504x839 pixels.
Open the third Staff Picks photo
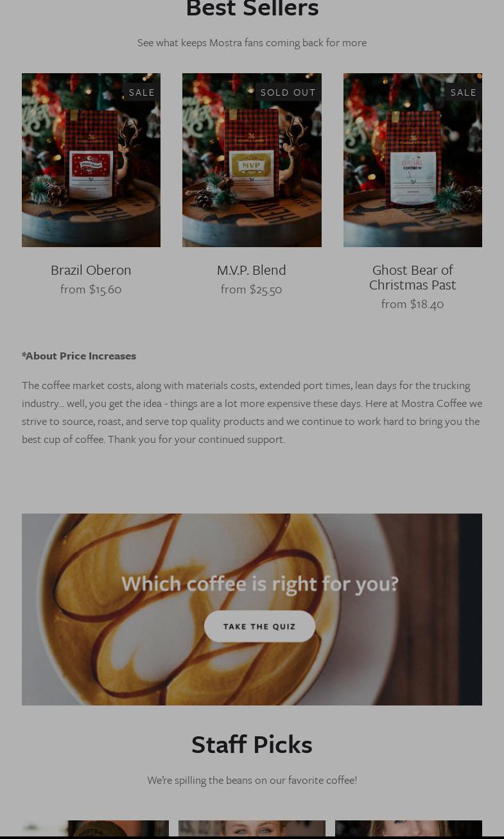(x=408, y=828)
